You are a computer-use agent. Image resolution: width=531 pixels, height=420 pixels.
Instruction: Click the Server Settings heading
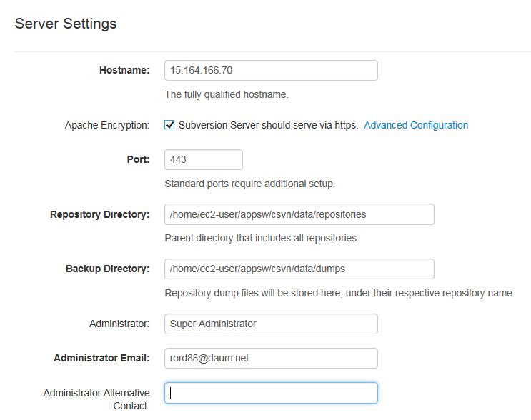point(66,24)
